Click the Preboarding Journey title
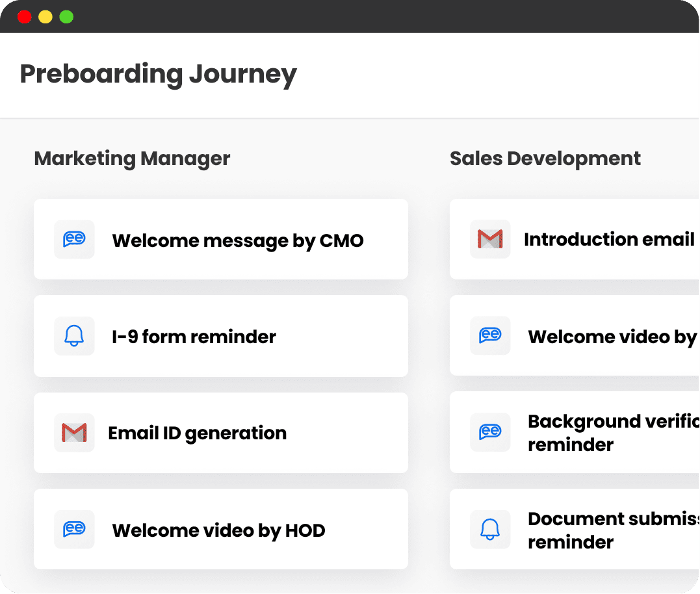Viewport: 700px width, 594px height. [159, 75]
